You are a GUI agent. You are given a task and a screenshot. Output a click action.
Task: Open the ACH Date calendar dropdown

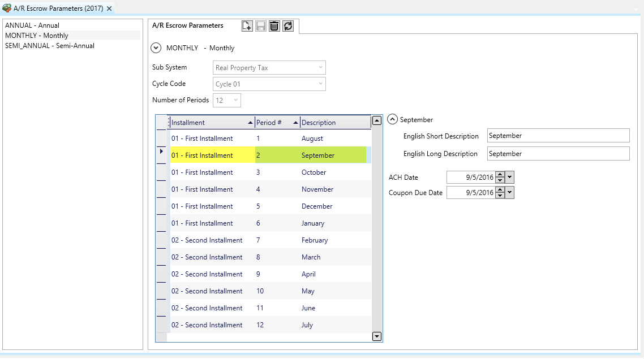tap(510, 178)
